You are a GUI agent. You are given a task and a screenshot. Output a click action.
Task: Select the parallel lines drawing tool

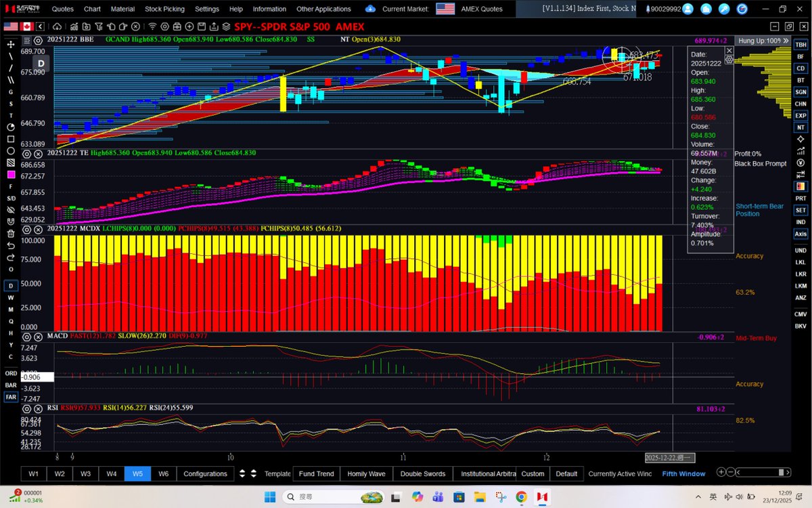point(9,81)
